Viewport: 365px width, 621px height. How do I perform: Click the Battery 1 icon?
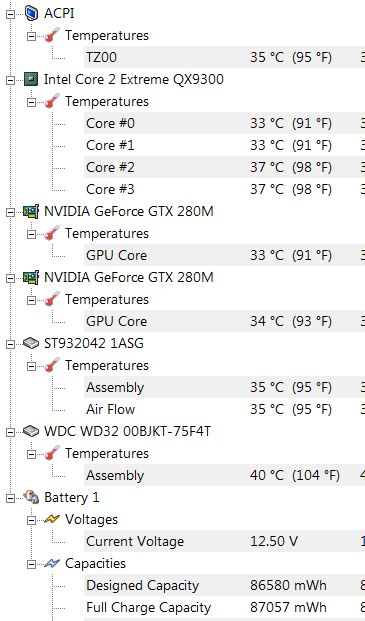pyautogui.click(x=31, y=497)
